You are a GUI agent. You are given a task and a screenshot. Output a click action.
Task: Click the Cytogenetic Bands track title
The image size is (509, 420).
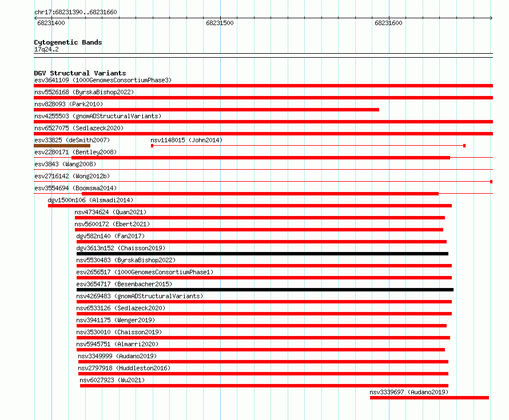tap(68, 42)
